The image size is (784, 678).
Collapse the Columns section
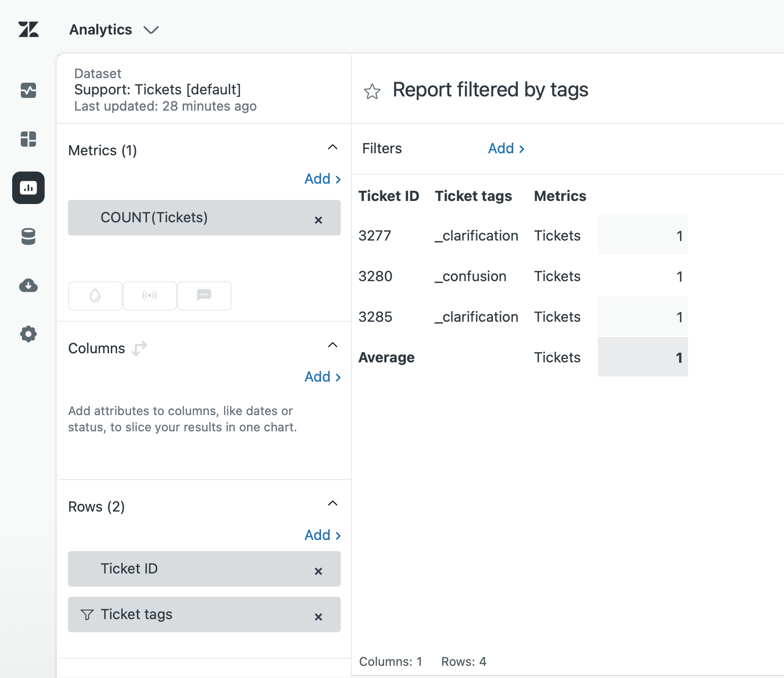coord(333,345)
